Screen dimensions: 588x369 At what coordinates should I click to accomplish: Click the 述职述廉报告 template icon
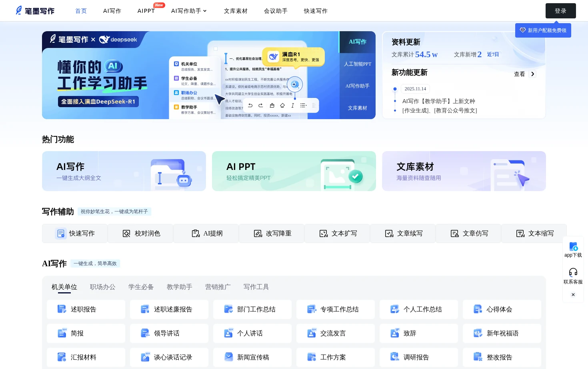point(145,309)
